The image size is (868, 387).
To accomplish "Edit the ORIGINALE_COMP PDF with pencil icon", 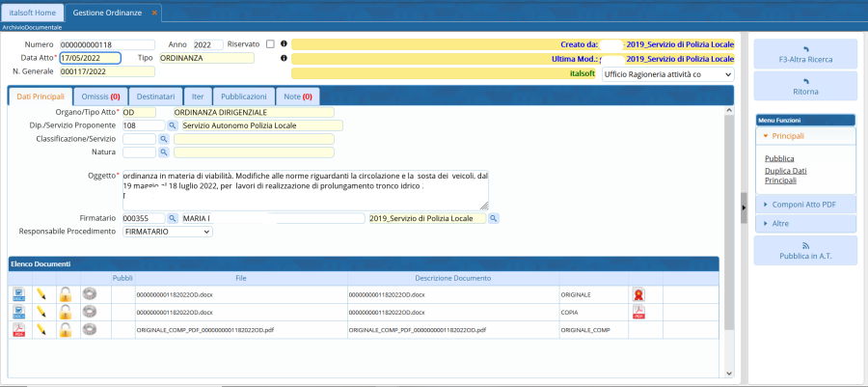I will [x=41, y=329].
